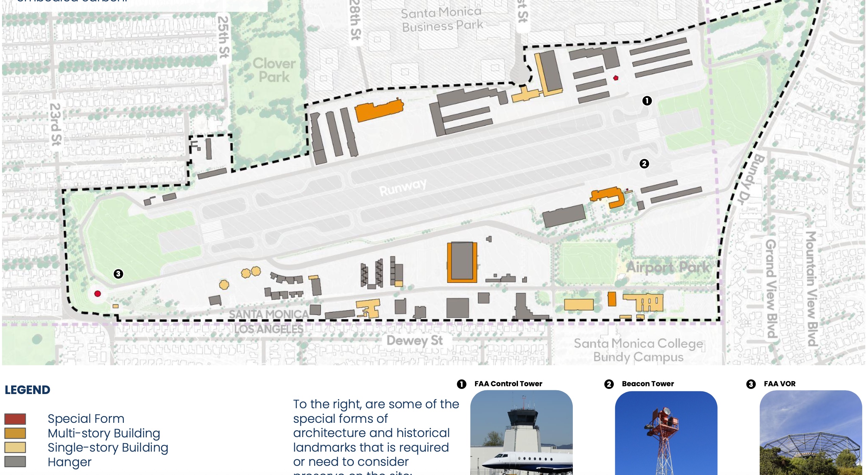868x475 pixels.
Task: Click the Hanger gray legend swatch
Action: point(15,462)
